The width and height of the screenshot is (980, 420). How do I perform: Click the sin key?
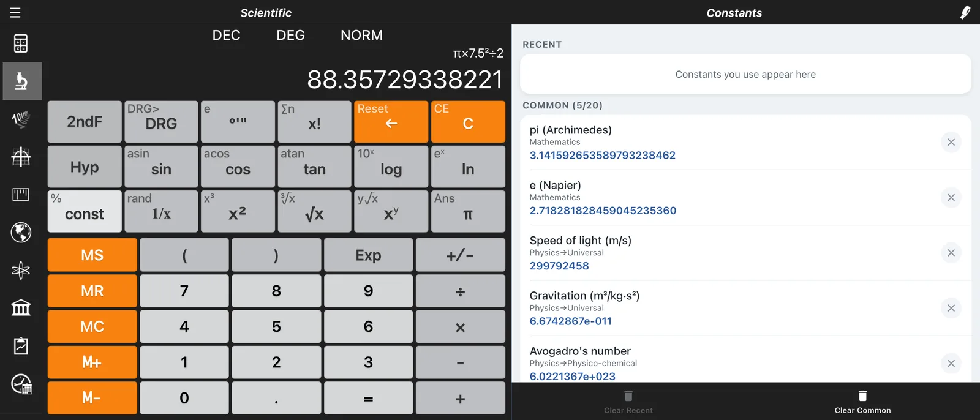(x=161, y=167)
